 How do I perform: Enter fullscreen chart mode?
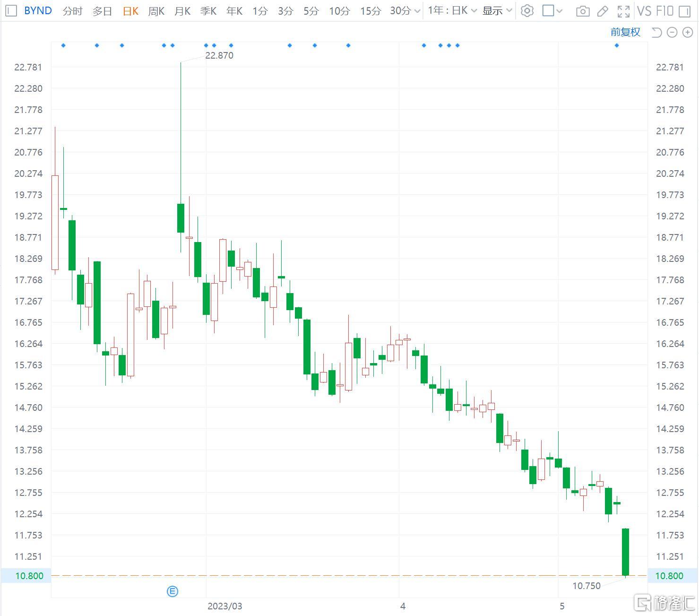coord(624,11)
